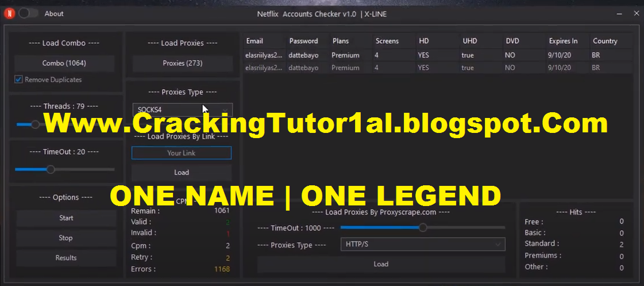The image size is (644, 286).
Task: Click the Start button in Options
Action: coord(66,218)
